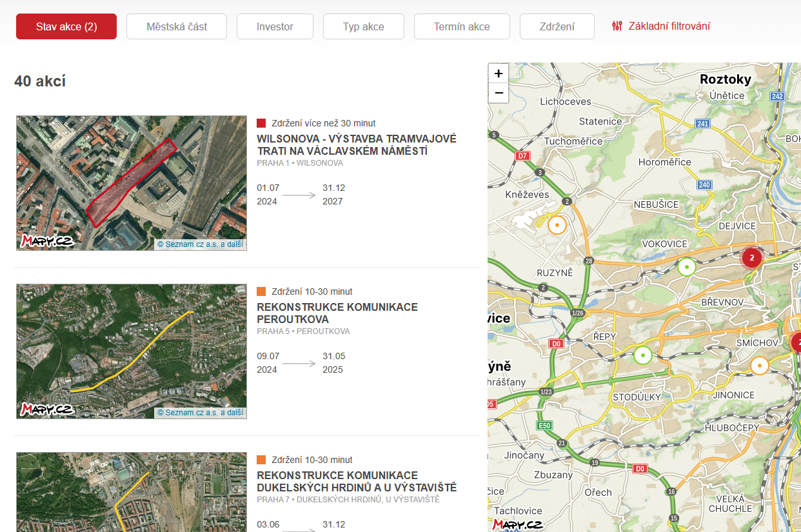Click the Roztoky label on the map
Screen dimensions: 801x532
coord(726,79)
